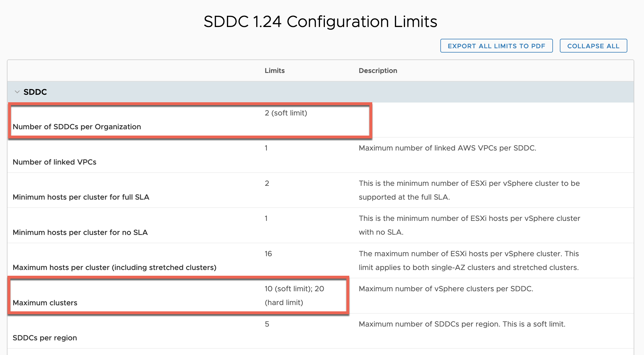
Task: Click the Collapse All button
Action: 593,46
